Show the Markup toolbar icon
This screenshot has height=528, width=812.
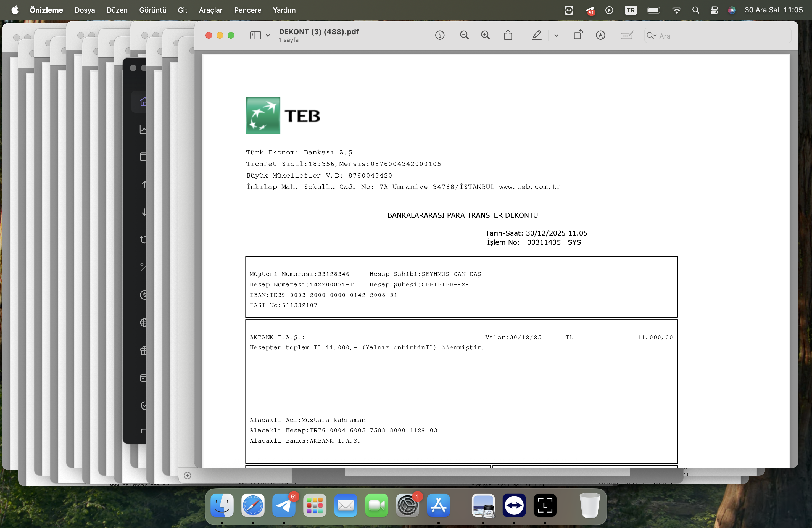[600, 35]
